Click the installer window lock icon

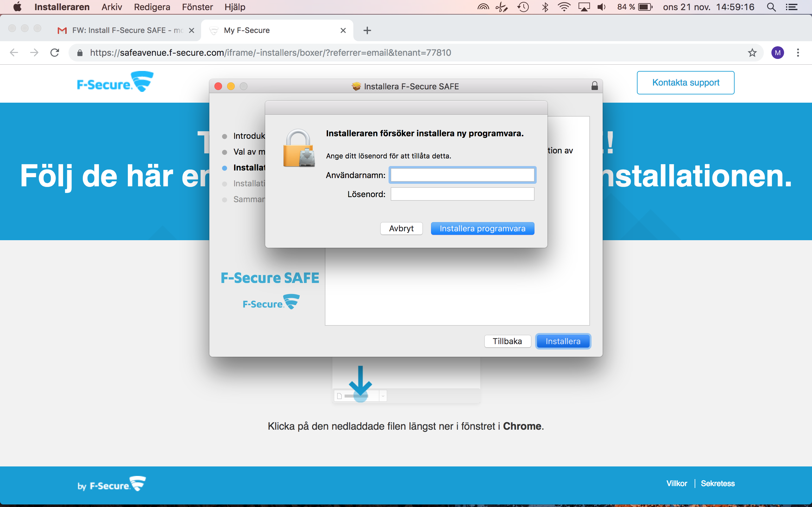pyautogui.click(x=594, y=86)
